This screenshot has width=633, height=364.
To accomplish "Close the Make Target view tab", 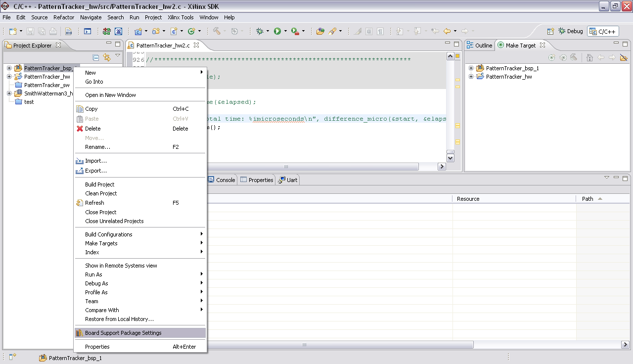I will click(x=543, y=45).
